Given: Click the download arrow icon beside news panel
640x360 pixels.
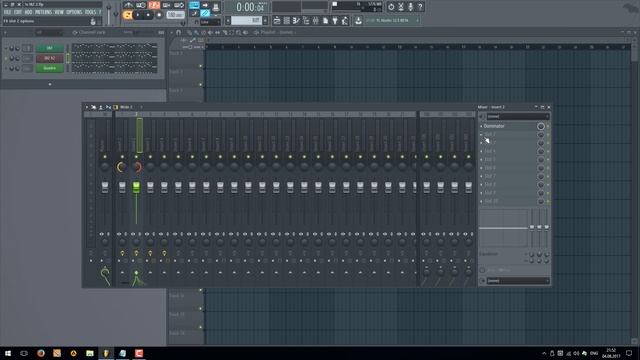Looking at the screenshot, I should coord(358,20).
